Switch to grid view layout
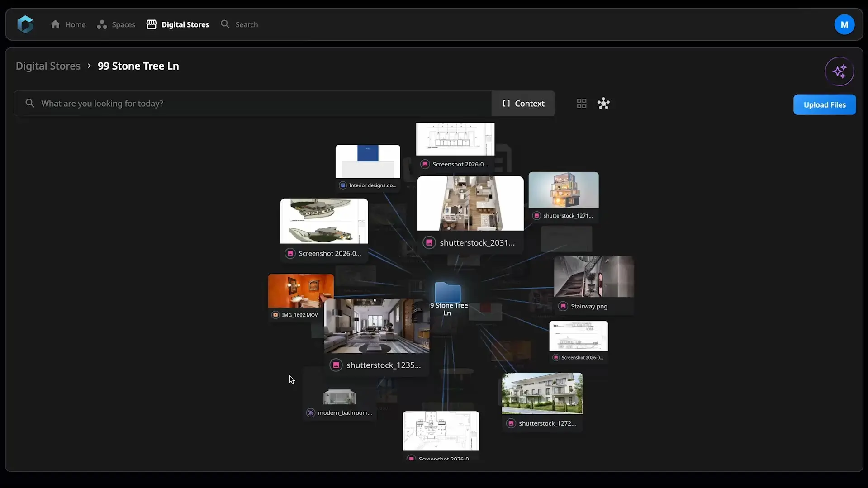Image resolution: width=868 pixels, height=488 pixels. point(581,104)
